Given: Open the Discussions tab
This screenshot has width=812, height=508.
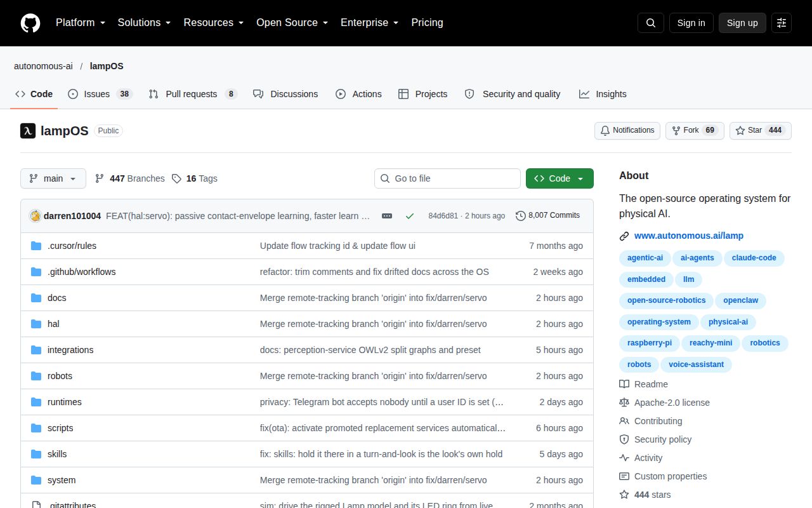Looking at the screenshot, I should [285, 94].
